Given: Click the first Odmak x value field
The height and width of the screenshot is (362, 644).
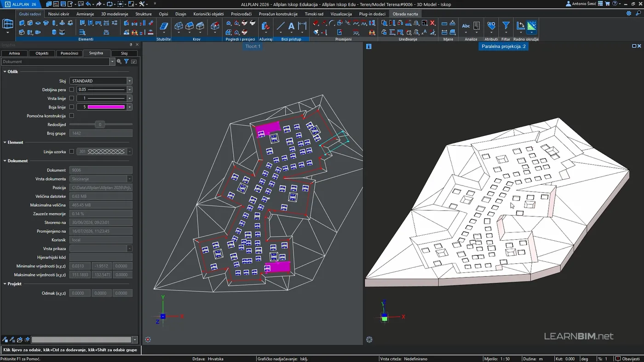Looking at the screenshot, I should pos(80,293).
